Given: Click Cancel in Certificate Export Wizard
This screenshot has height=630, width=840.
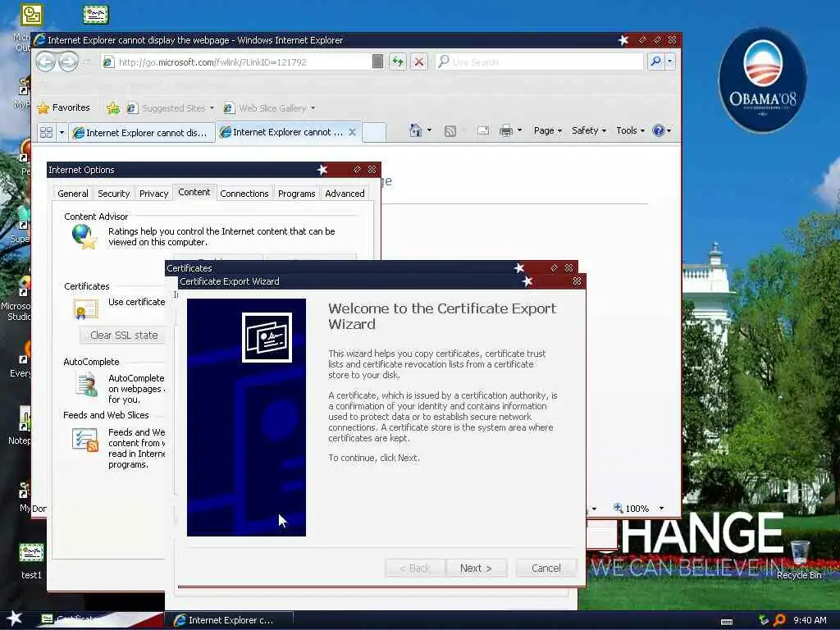Looking at the screenshot, I should (546, 568).
